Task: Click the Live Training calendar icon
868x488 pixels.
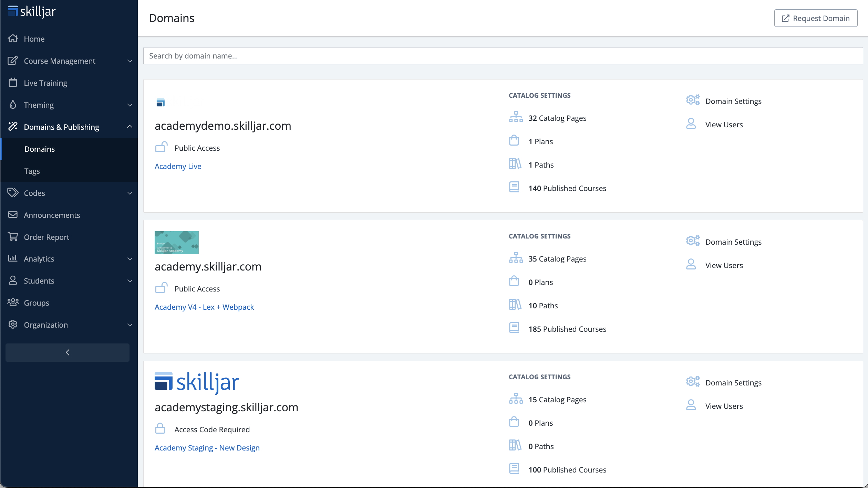Action: click(13, 83)
